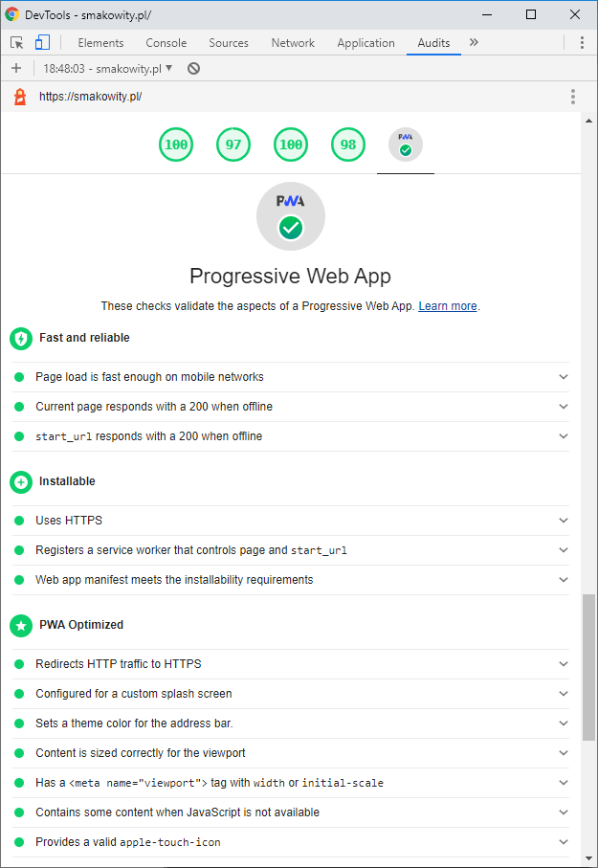The width and height of the screenshot is (598, 868).
Task: Open the DevTools customize menu
Action: coord(582,43)
